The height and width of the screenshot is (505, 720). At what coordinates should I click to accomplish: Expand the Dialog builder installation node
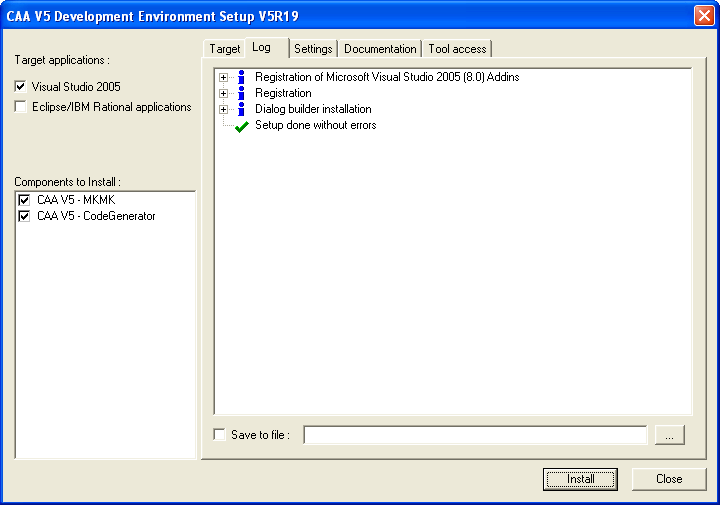223,110
